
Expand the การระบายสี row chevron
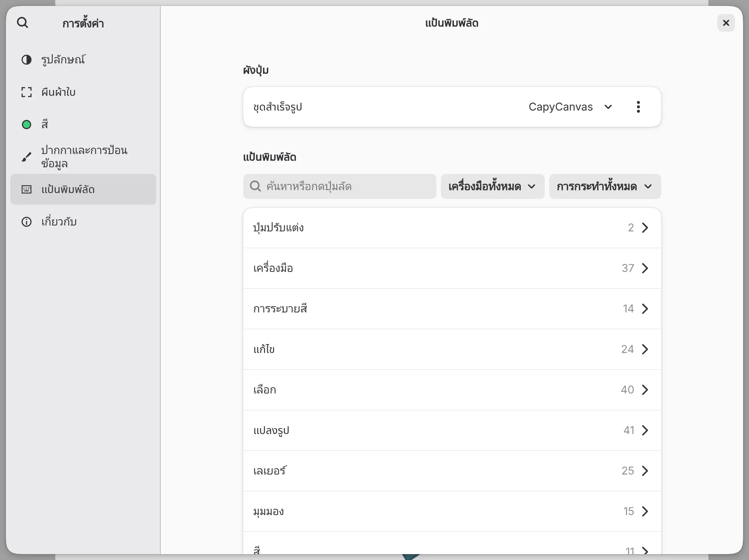pos(645,309)
